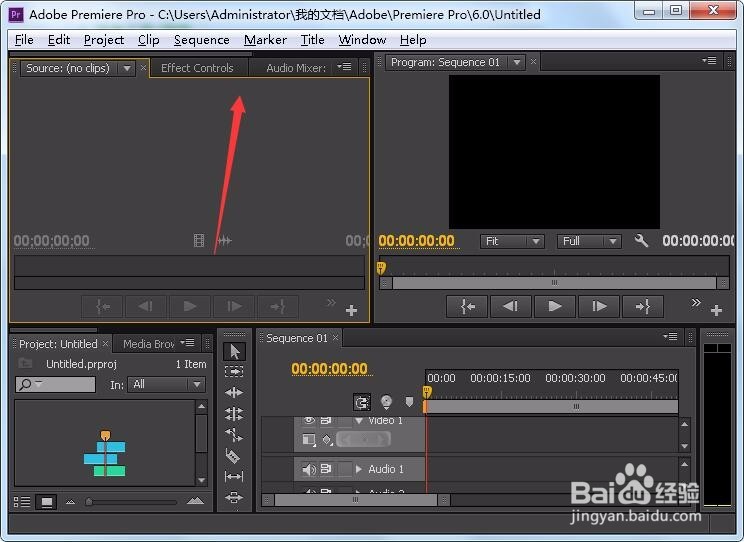This screenshot has width=744, height=542.
Task: Open the File menu
Action: click(24, 40)
